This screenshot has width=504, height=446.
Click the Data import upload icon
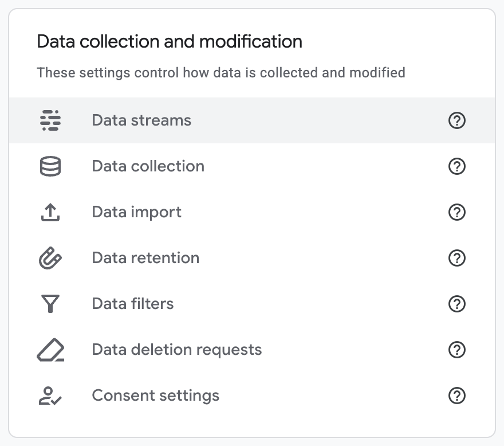coord(50,212)
